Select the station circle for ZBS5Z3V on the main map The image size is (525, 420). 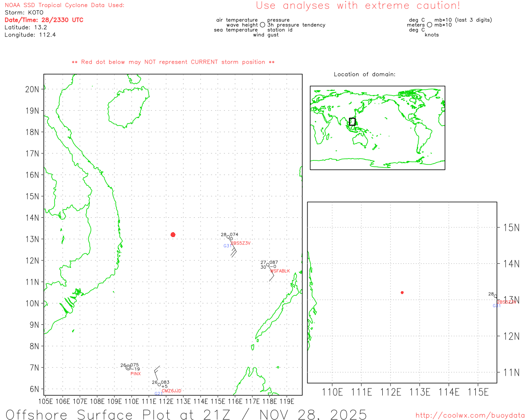click(x=228, y=237)
